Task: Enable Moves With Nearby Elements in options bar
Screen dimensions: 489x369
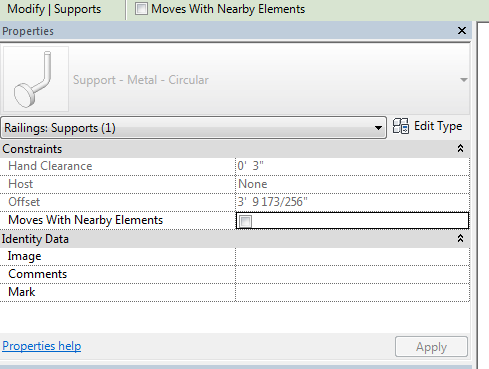Action: [141, 9]
